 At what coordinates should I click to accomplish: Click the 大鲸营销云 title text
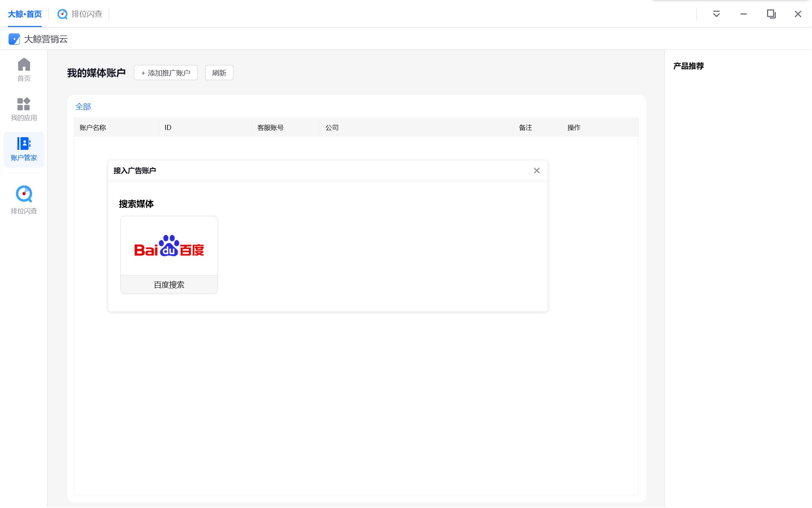click(46, 39)
